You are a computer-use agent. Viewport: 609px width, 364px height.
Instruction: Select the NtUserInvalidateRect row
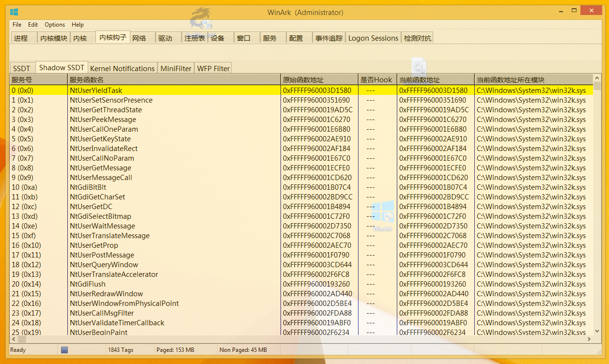(x=301, y=148)
